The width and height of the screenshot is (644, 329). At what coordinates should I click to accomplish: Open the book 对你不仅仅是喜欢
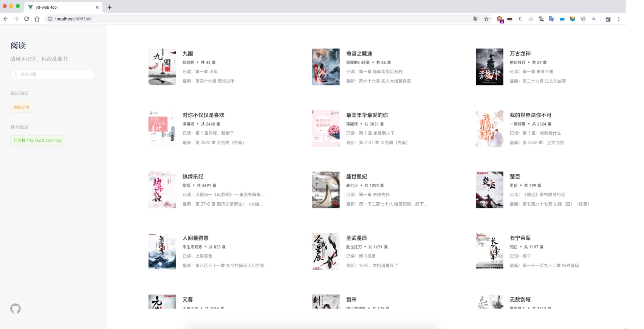point(203,115)
